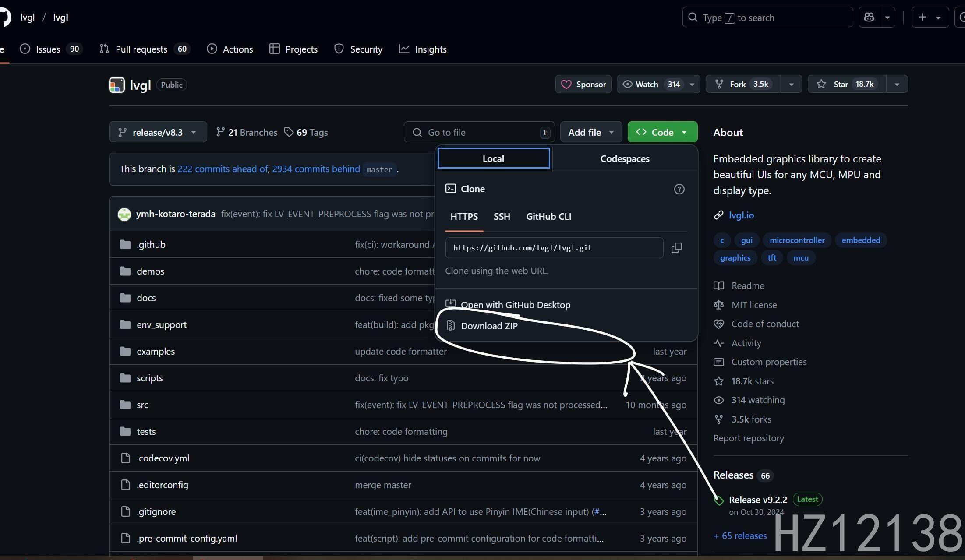Click the terminal icon beside Clone heading
The height and width of the screenshot is (560, 965).
450,188
